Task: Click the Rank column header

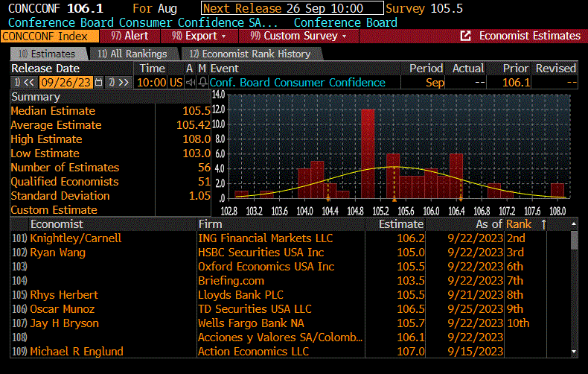Action: pyautogui.click(x=519, y=224)
